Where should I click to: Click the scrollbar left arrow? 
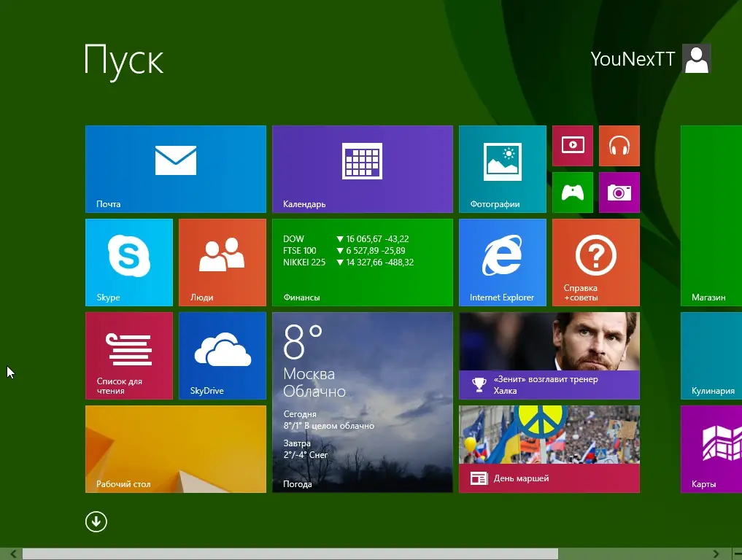(x=13, y=554)
